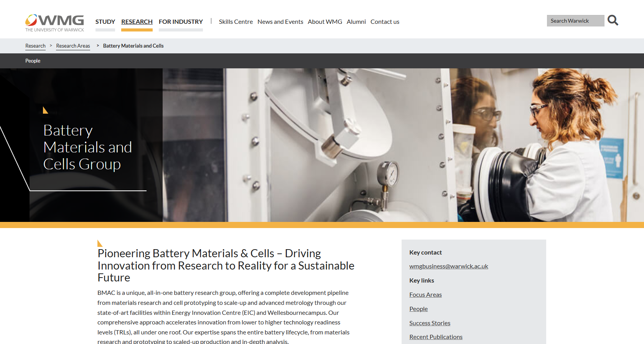Open People in the dark sub-navigation bar

click(x=33, y=61)
